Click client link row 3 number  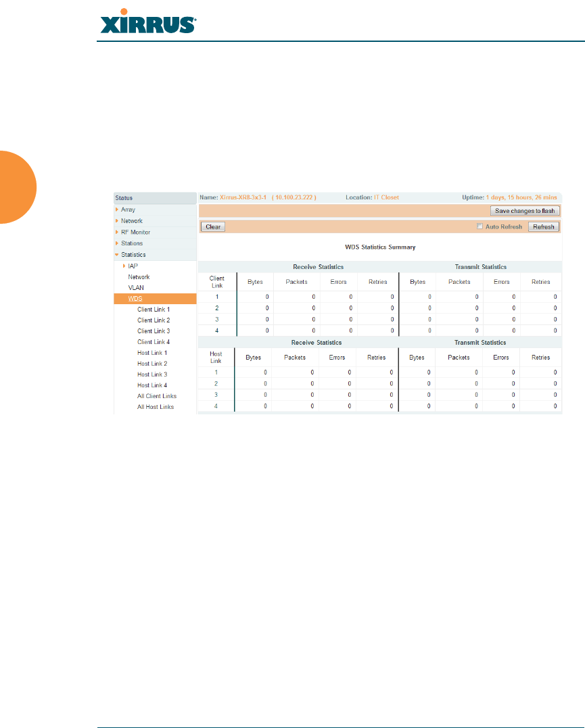[x=217, y=320]
